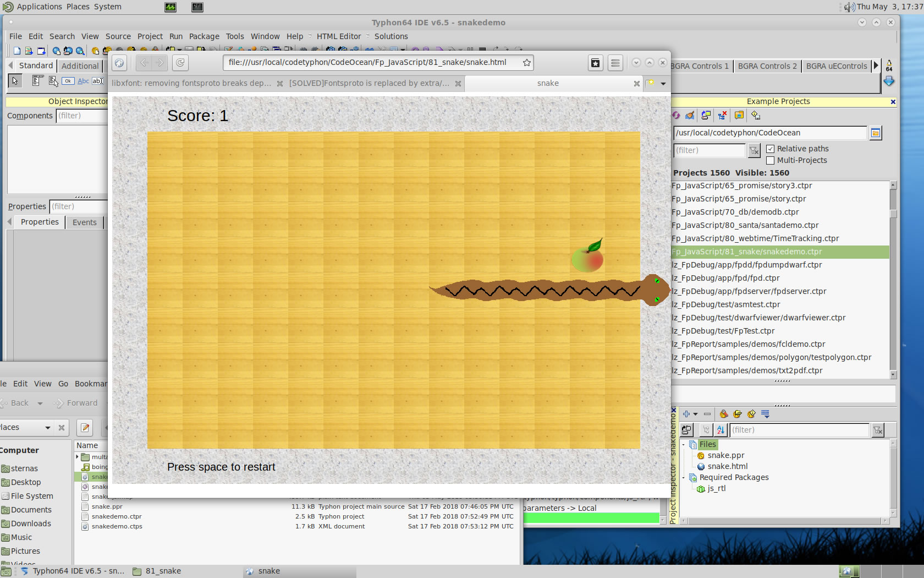
Task: Click the plus Add icon in Project Inspector
Action: 686,414
